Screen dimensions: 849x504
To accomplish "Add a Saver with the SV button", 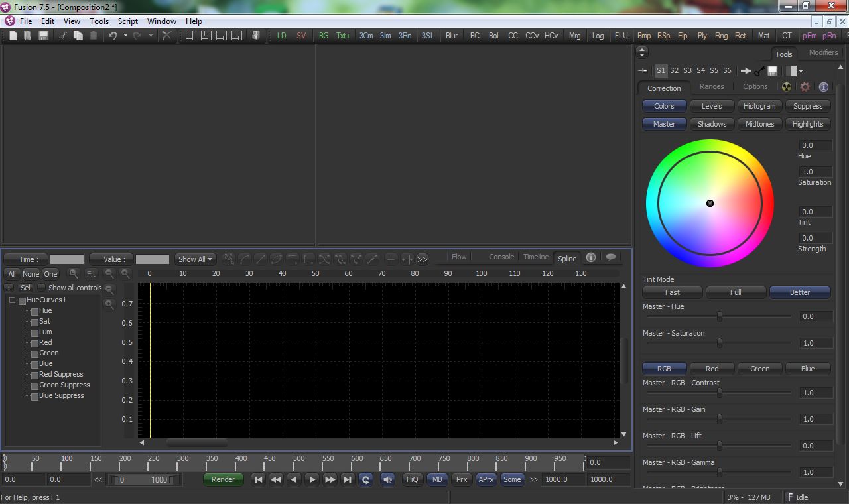I will (x=301, y=36).
